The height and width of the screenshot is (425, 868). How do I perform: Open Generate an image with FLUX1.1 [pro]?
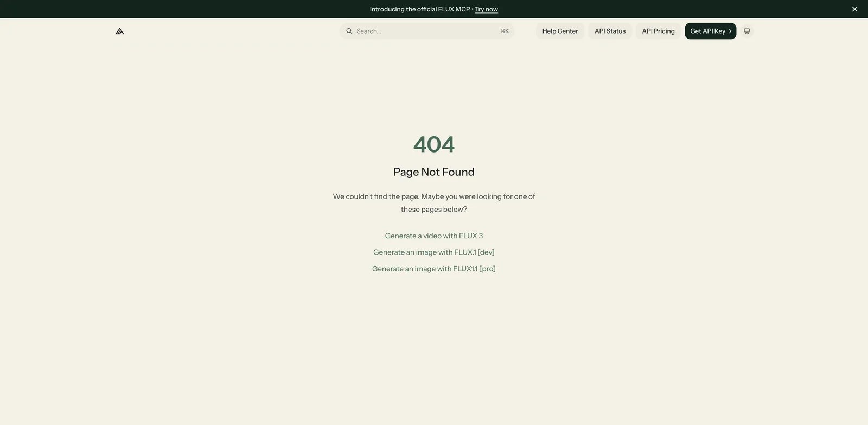coord(434,269)
